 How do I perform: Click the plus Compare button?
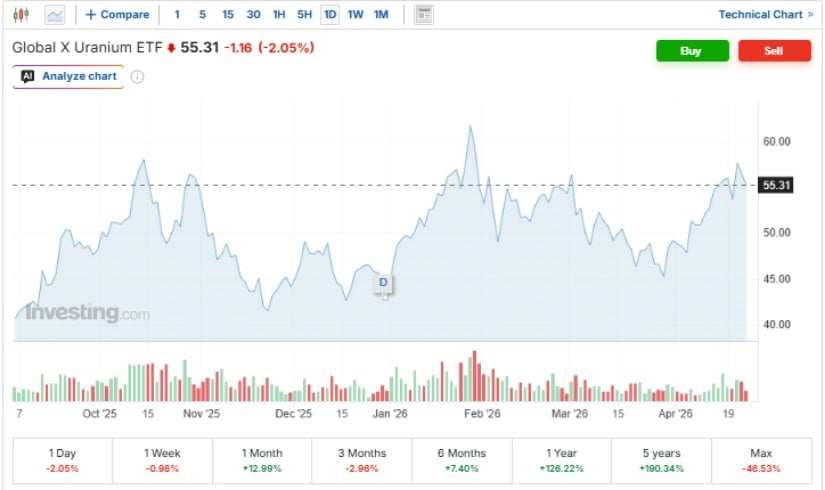pos(117,15)
